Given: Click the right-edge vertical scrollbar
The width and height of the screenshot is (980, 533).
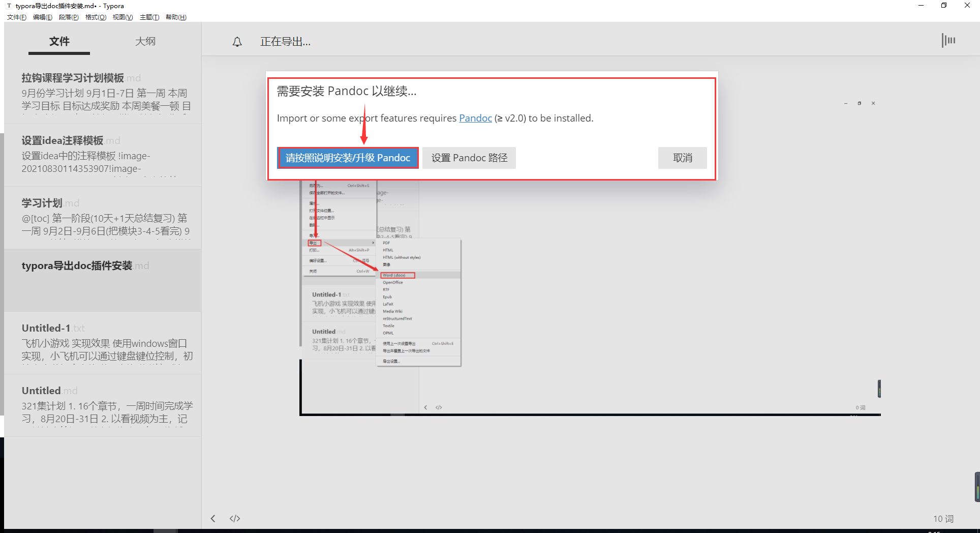Looking at the screenshot, I should [976, 486].
